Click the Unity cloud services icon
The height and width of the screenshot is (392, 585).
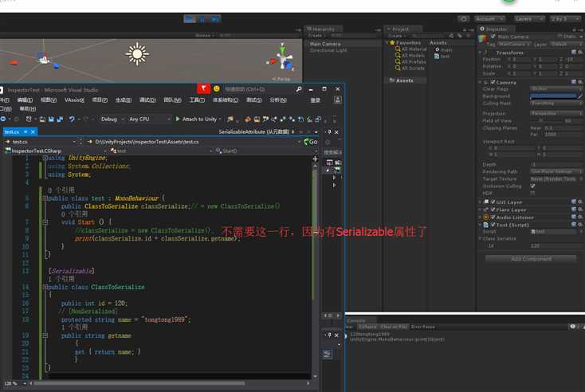463,18
